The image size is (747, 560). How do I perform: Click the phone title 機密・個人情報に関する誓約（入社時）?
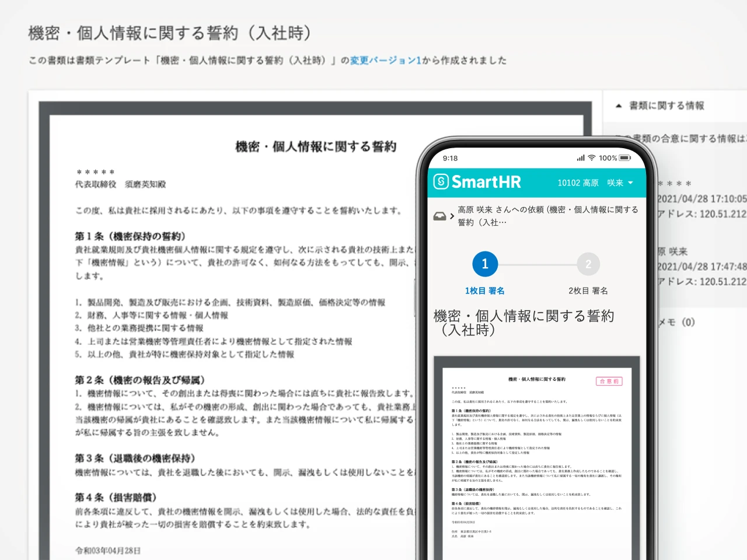(x=523, y=323)
